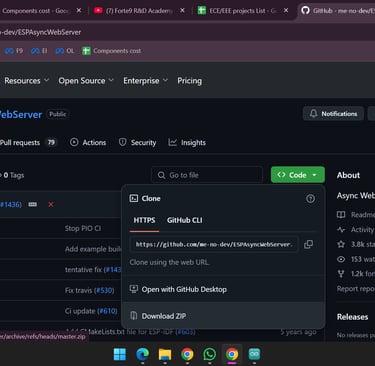Image resolution: width=375 pixels, height=366 pixels.
Task: Click the browser address bar URL
Action: pyautogui.click(x=40, y=32)
